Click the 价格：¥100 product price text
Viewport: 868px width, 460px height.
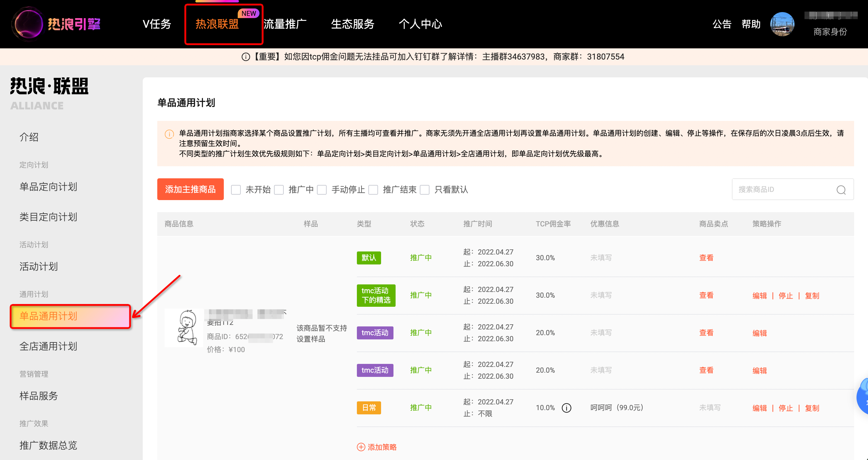tap(226, 350)
